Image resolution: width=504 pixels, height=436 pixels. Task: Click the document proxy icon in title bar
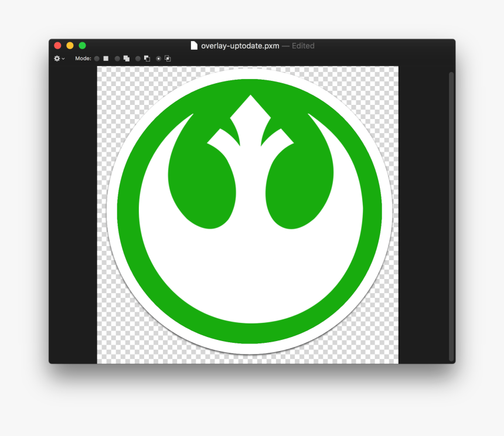pos(194,46)
